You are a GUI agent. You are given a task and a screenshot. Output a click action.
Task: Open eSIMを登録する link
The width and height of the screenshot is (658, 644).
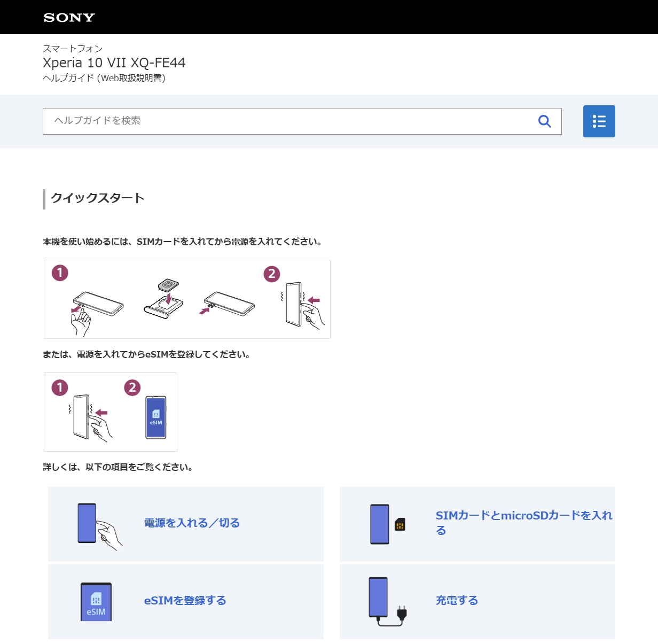[x=185, y=601]
